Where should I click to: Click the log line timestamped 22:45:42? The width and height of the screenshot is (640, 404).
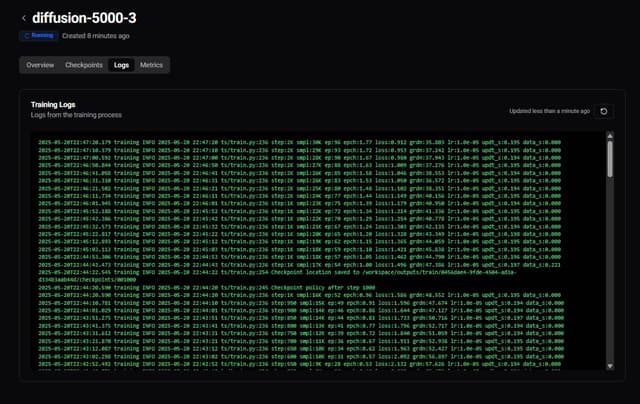point(299,219)
